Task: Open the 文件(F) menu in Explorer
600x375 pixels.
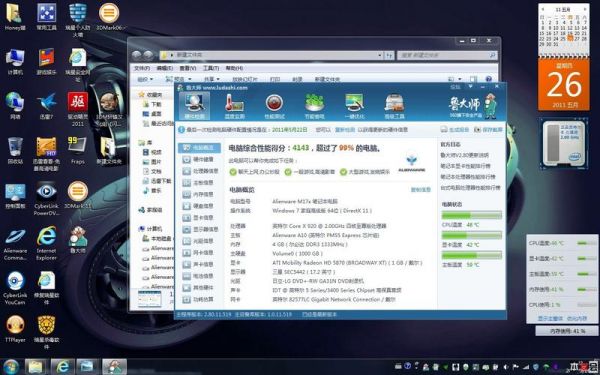Action: click(x=142, y=68)
